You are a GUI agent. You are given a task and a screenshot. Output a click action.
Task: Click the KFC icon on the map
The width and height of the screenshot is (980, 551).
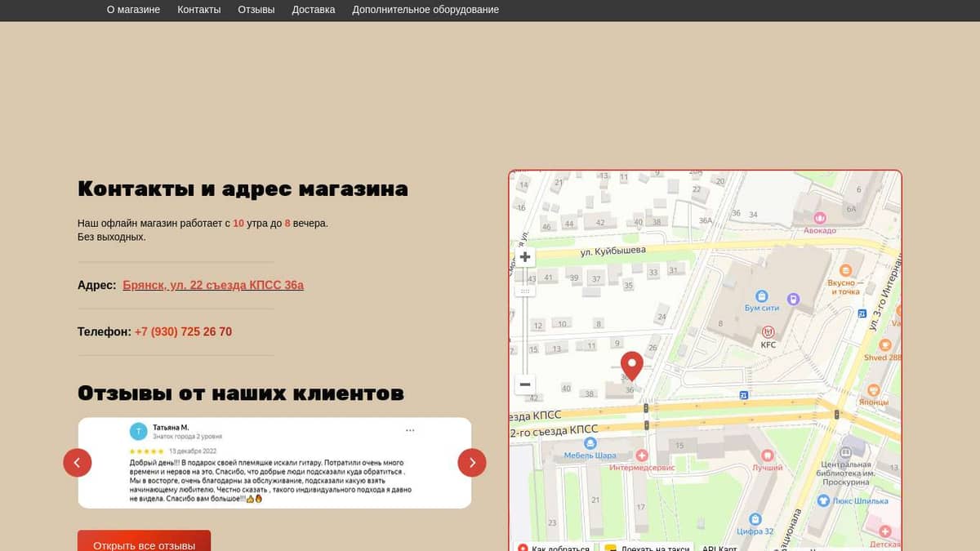[x=768, y=332]
